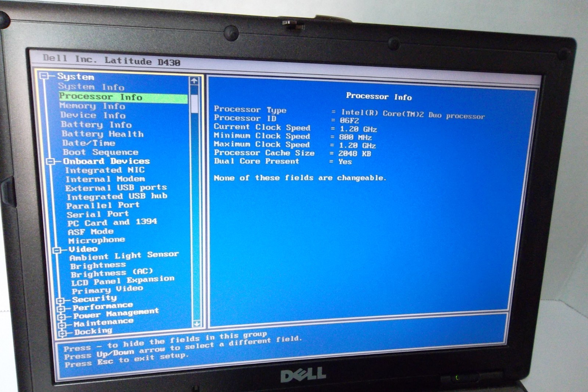Image resolution: width=588 pixels, height=392 pixels.
Task: Click the Processor ID value '06F2'
Action: [x=349, y=120]
